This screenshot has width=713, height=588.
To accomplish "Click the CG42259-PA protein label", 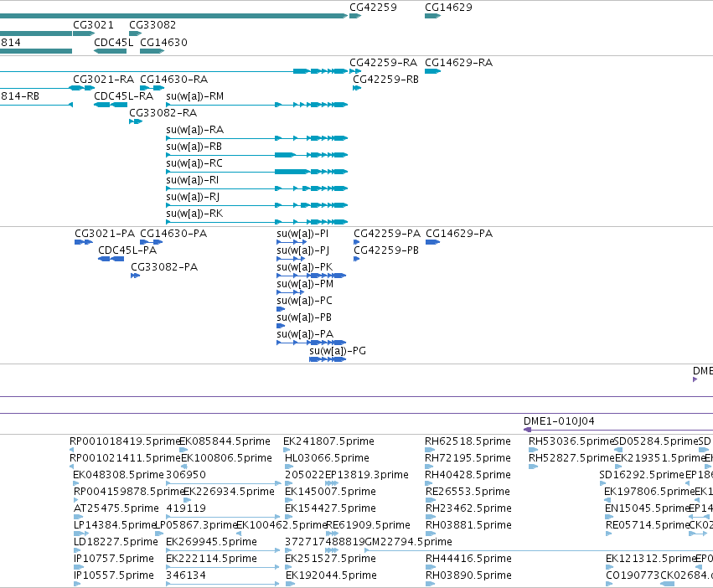I will [387, 234].
